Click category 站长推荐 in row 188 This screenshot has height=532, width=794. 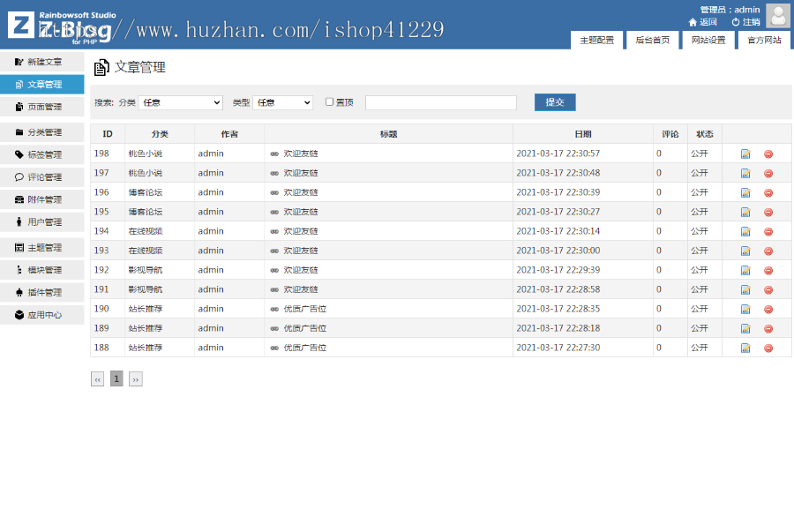[x=146, y=348]
